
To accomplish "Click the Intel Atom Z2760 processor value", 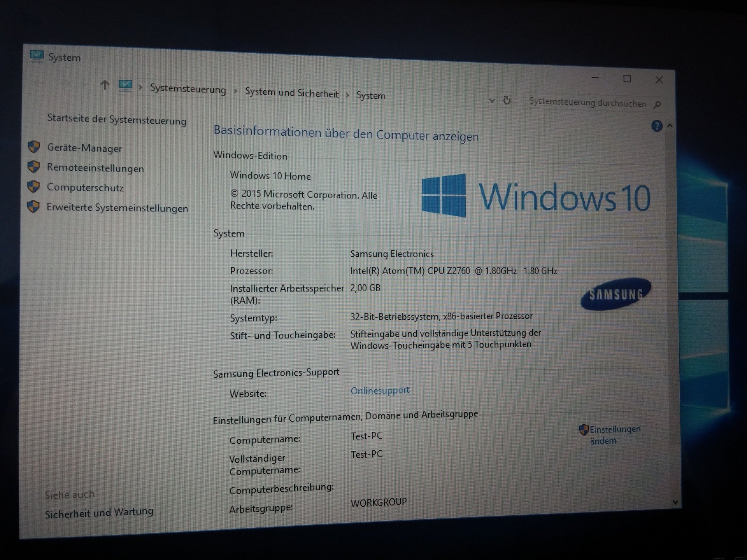I will click(453, 271).
